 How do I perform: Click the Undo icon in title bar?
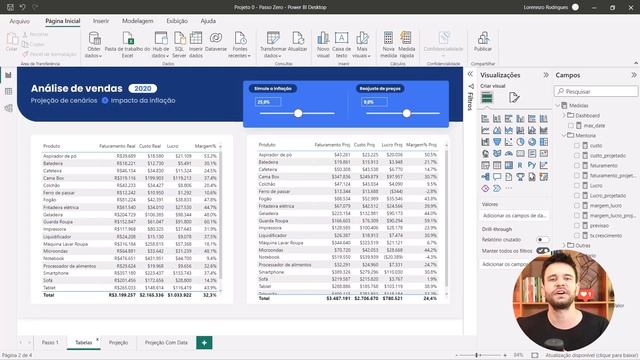click(x=22, y=7)
